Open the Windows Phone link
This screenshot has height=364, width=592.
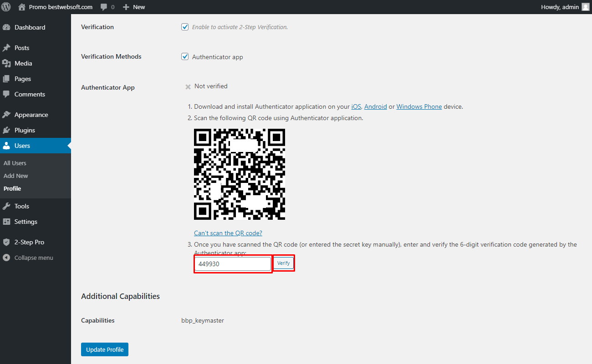[x=419, y=106]
